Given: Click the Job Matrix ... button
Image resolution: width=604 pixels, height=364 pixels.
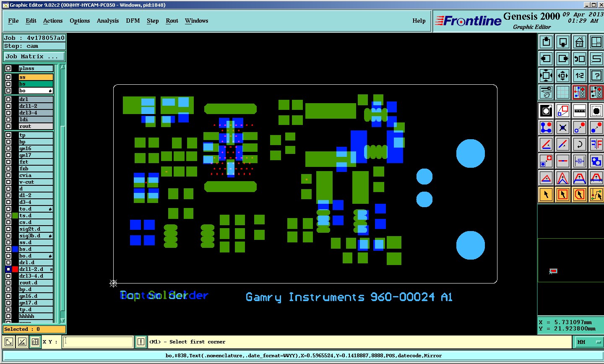Looking at the screenshot, I should pyautogui.click(x=35, y=56).
